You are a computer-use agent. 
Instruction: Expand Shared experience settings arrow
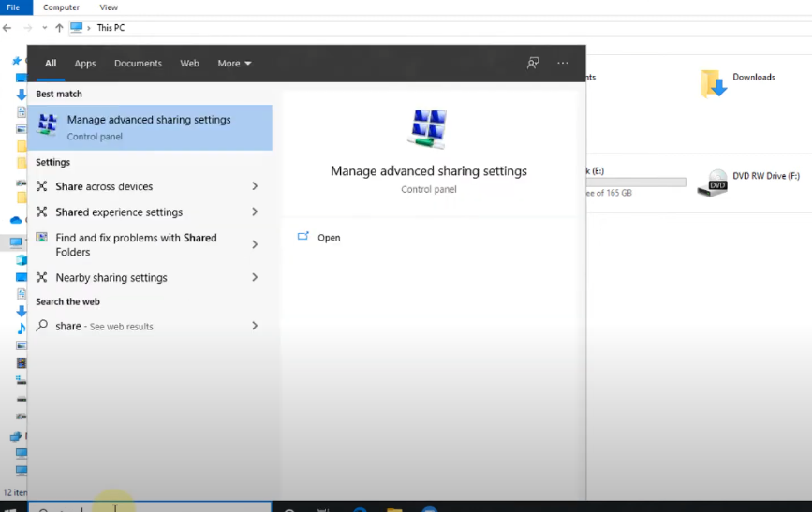point(255,212)
